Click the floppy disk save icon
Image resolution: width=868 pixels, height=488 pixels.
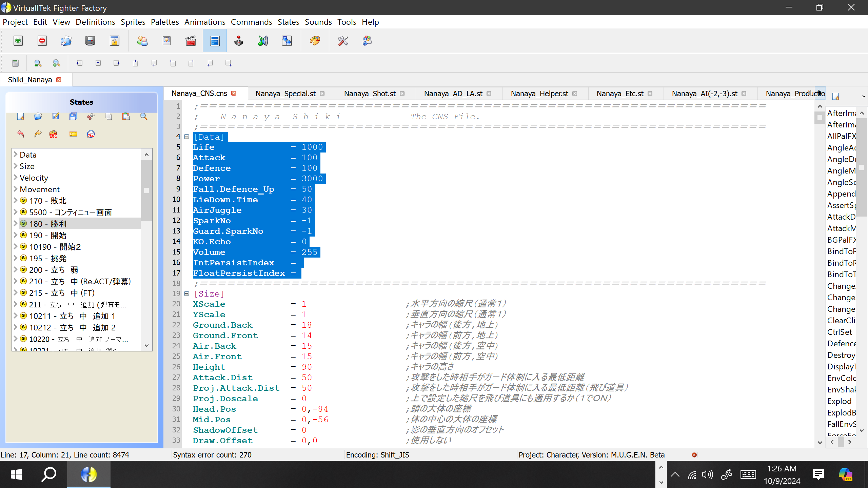[90, 41]
